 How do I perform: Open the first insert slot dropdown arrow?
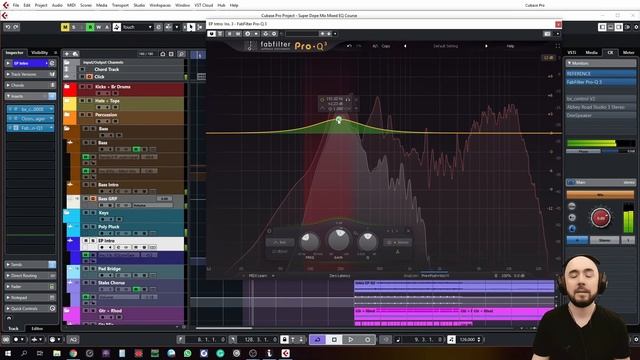[51, 109]
